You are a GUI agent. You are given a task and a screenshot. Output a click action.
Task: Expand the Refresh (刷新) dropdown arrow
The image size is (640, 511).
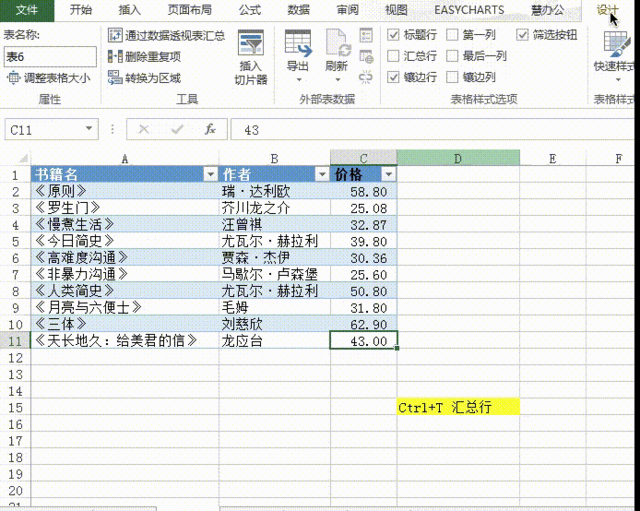tap(338, 80)
